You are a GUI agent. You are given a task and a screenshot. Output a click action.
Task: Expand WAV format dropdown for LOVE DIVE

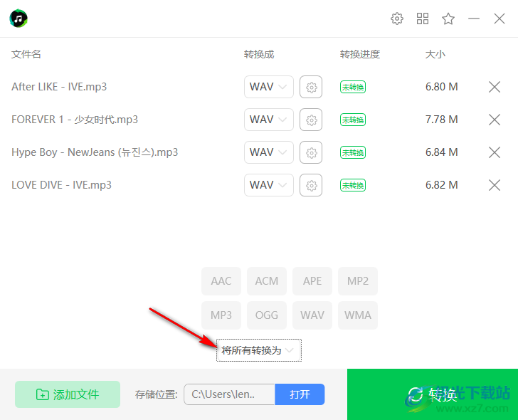[269, 185]
